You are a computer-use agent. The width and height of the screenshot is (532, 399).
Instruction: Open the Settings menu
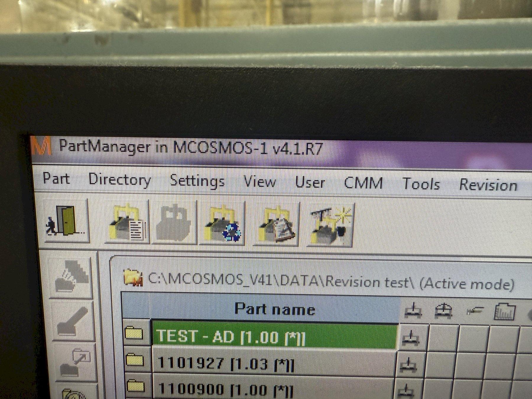(197, 181)
